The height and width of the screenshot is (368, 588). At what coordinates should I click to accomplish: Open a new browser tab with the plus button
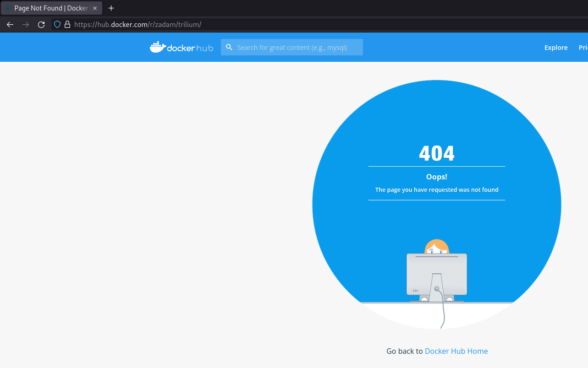click(x=111, y=8)
